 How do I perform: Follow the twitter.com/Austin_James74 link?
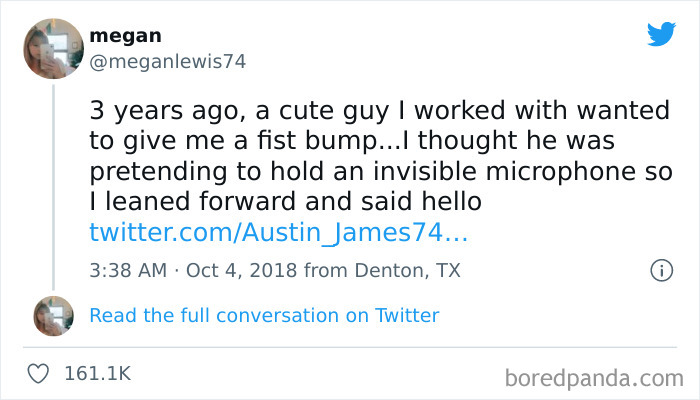coord(278,232)
